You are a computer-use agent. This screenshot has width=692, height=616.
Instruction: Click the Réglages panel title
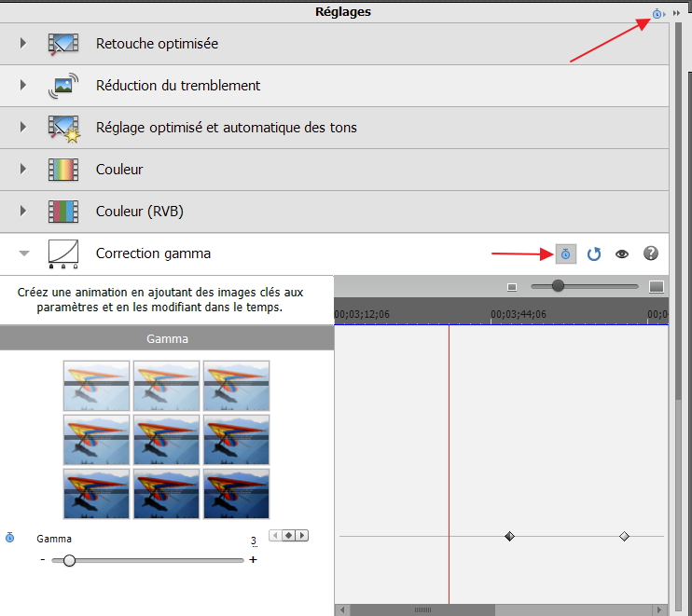click(x=343, y=12)
